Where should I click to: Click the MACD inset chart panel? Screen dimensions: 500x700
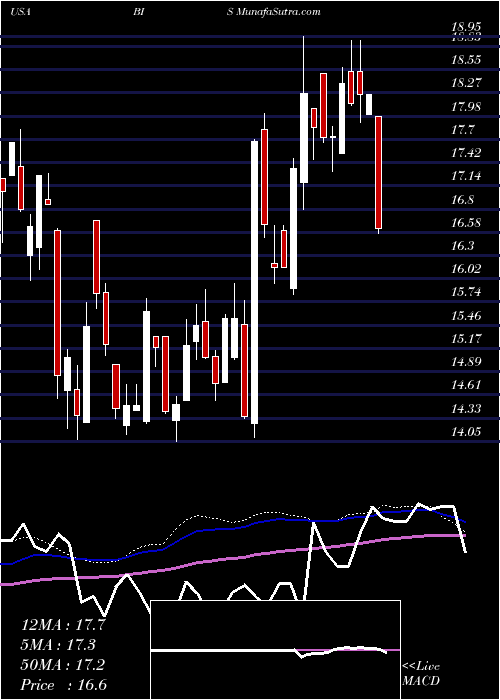coord(275,650)
